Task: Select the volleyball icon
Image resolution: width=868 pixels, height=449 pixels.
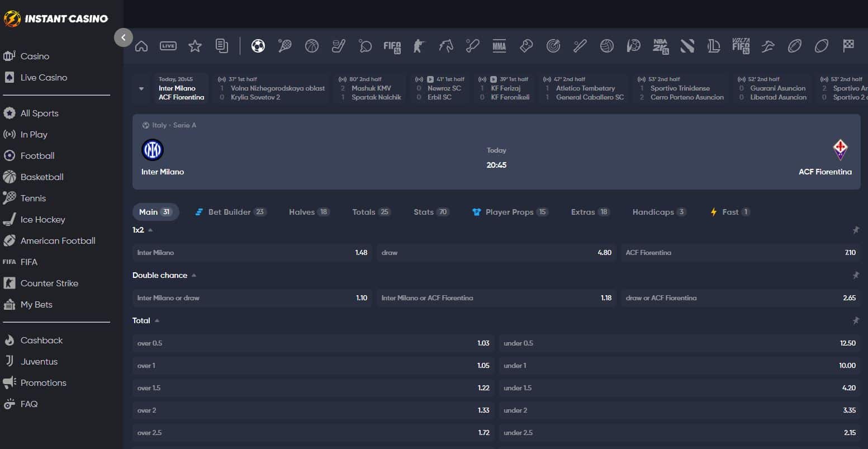Action: pos(607,46)
